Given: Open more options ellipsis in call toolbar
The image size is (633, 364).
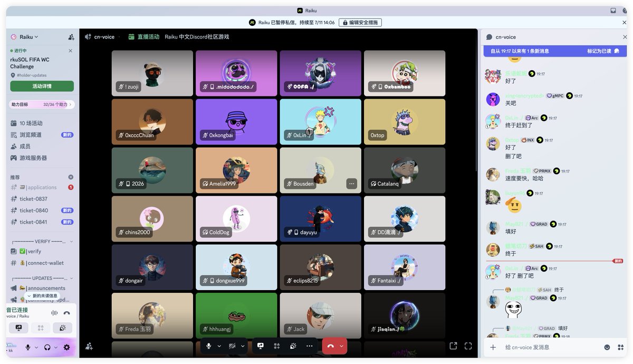Looking at the screenshot, I should (x=310, y=346).
